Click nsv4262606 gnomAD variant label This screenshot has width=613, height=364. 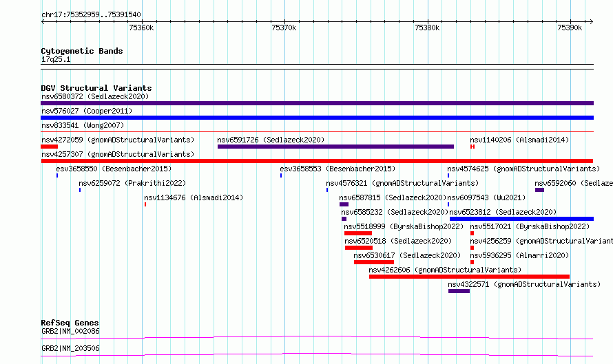point(445,270)
